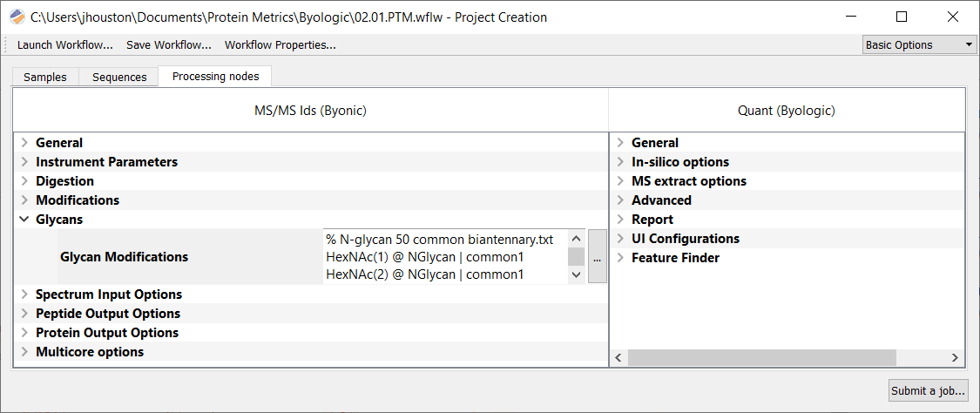Click N-glycan 50 common biantennary.txt line
This screenshot has width=980, height=413.
(440, 240)
